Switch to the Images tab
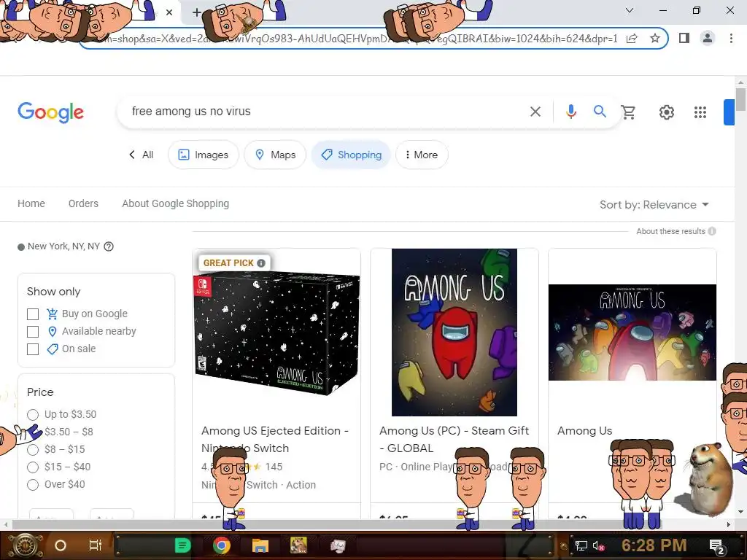This screenshot has width=747, height=560. point(204,155)
